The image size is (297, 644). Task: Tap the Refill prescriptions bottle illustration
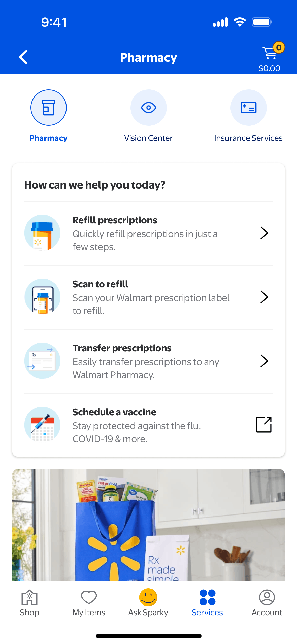click(x=42, y=233)
